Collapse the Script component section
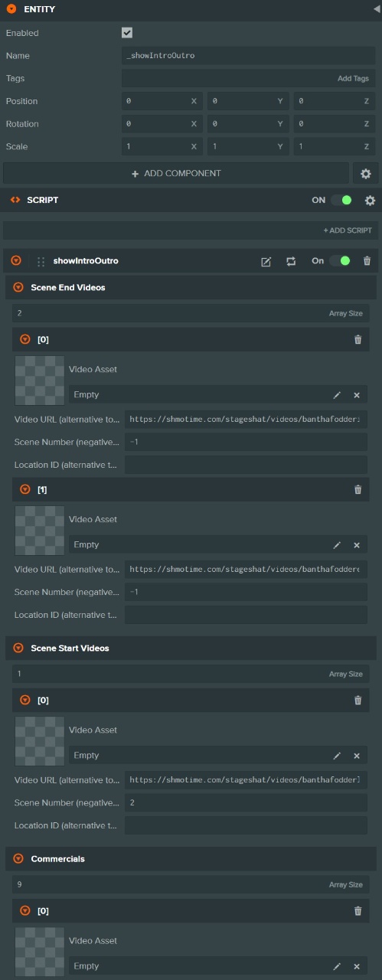The height and width of the screenshot is (980, 382). pyautogui.click(x=14, y=200)
